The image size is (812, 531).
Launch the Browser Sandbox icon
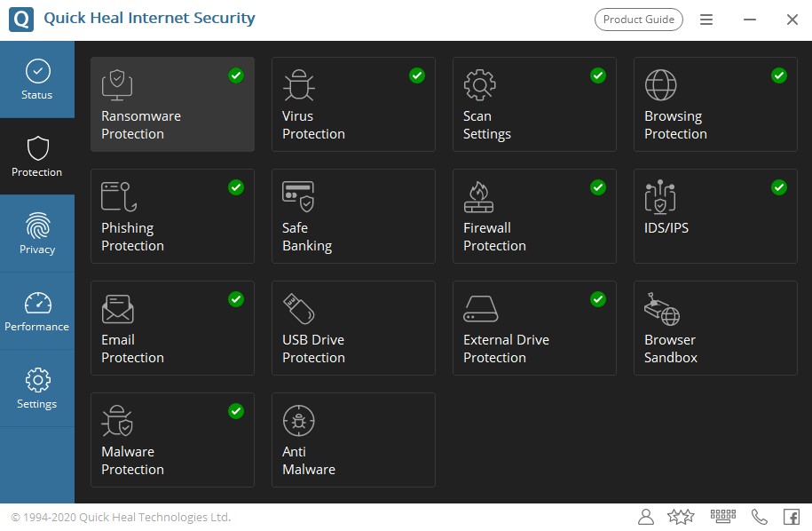[661, 308]
